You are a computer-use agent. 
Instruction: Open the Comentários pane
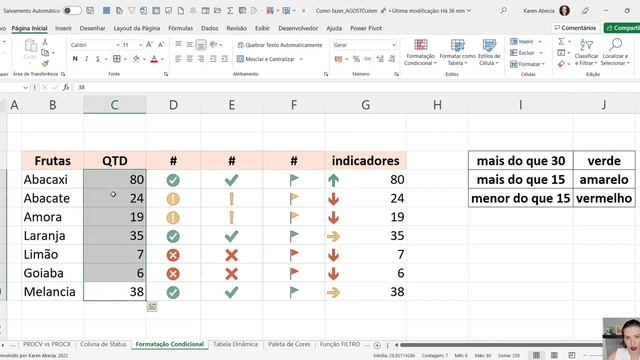click(575, 28)
